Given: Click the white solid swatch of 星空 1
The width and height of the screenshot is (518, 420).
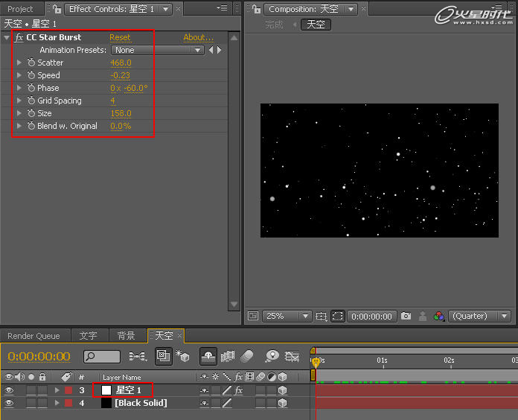Looking at the screenshot, I should point(106,390).
